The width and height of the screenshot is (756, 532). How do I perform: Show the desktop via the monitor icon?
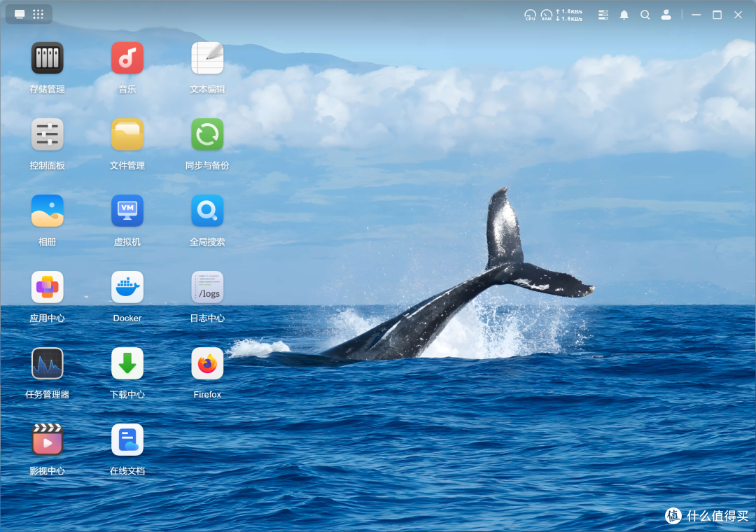[x=20, y=14]
